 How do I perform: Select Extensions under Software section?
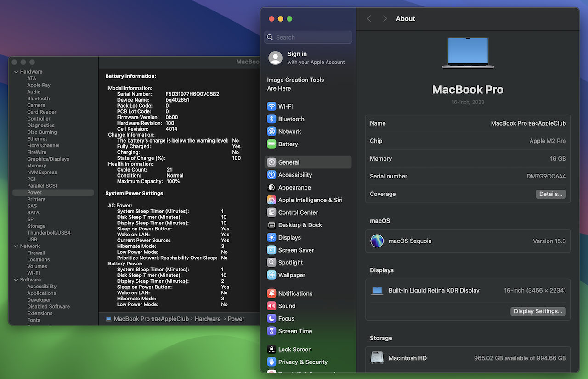tap(40, 314)
